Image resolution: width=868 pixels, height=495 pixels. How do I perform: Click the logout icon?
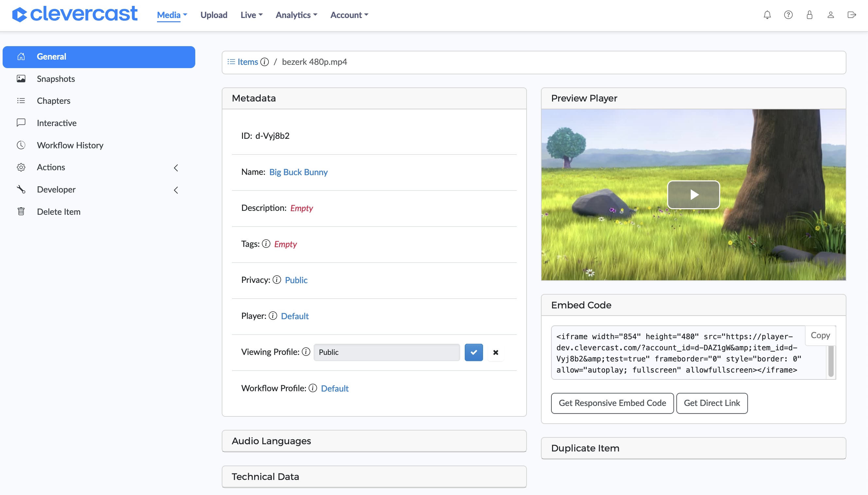click(x=852, y=15)
